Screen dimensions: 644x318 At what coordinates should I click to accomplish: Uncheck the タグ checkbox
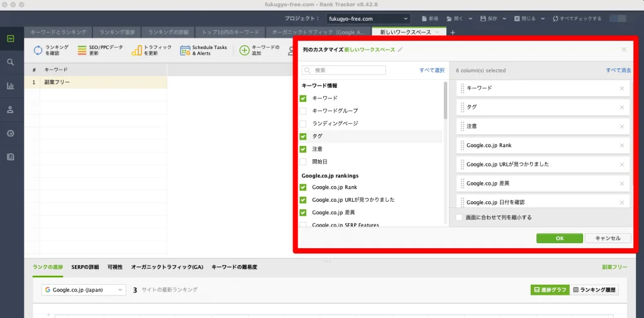pos(303,136)
